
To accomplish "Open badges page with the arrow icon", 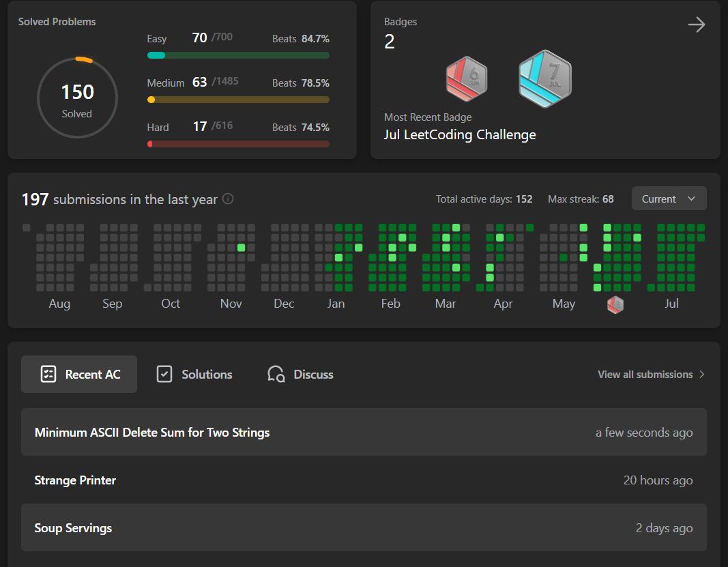I will 696,25.
